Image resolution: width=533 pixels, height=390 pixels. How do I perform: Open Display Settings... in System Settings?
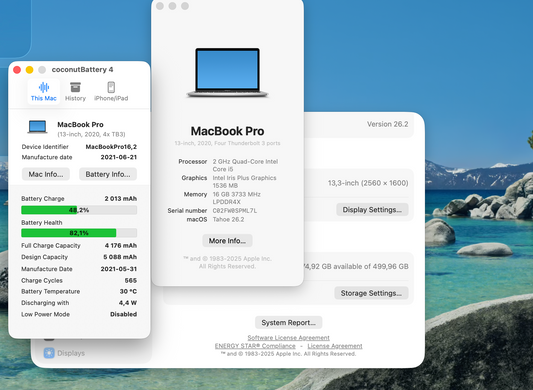(x=372, y=210)
